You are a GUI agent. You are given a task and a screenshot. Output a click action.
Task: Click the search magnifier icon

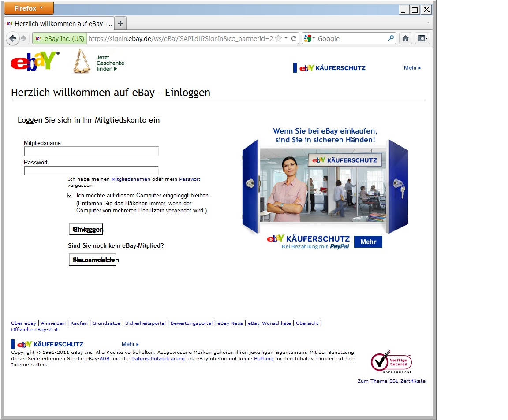pos(391,38)
